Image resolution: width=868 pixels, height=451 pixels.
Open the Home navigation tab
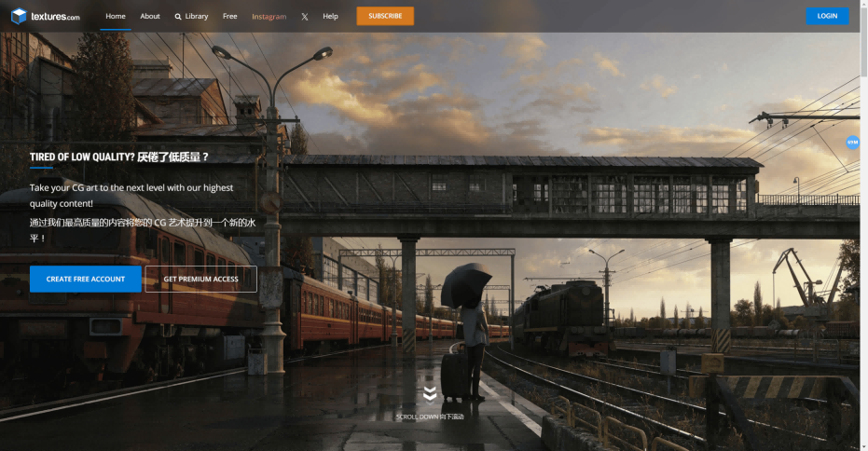click(116, 16)
